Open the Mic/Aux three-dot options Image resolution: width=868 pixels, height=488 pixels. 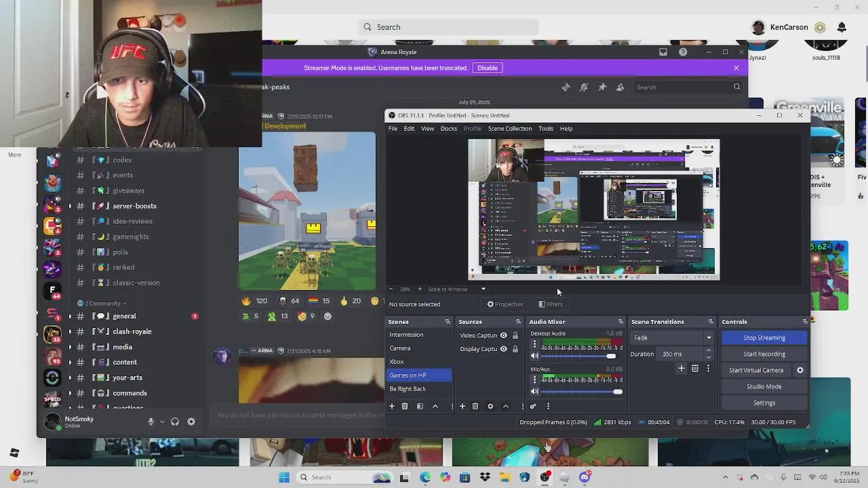pos(534,380)
